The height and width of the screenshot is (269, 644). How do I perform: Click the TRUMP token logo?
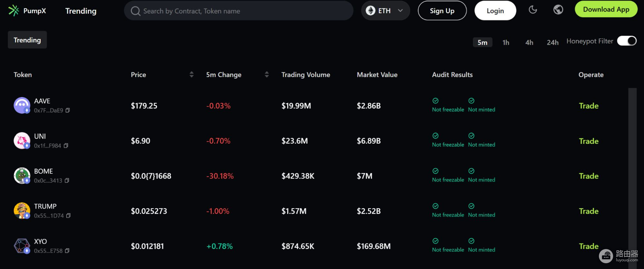pyautogui.click(x=22, y=211)
